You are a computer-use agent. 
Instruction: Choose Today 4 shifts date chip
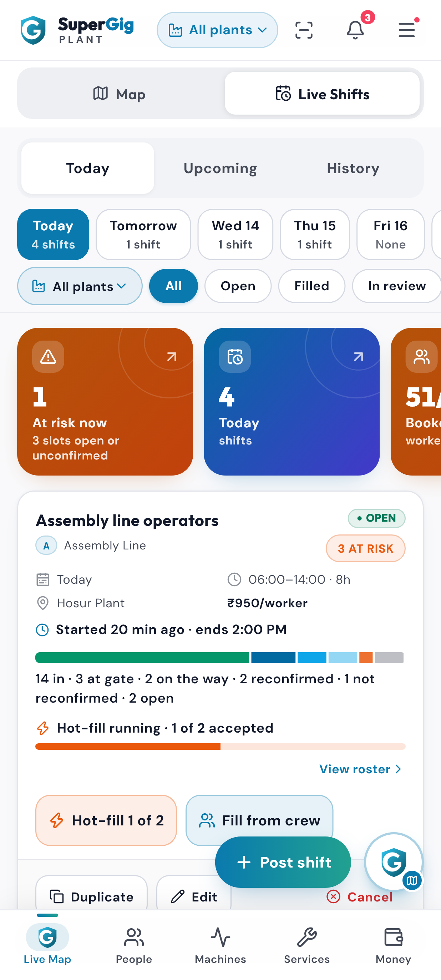pos(53,234)
